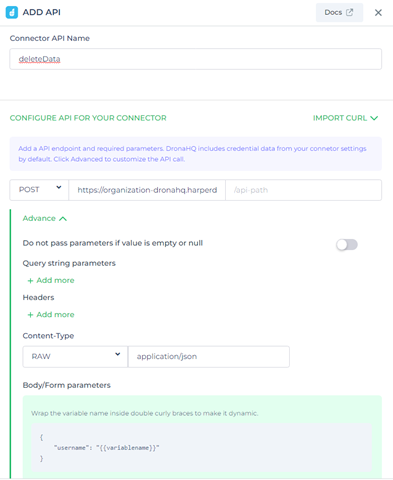The height and width of the screenshot is (480, 393).
Task: Open the RAW content-type dropdown
Action: [75, 357]
